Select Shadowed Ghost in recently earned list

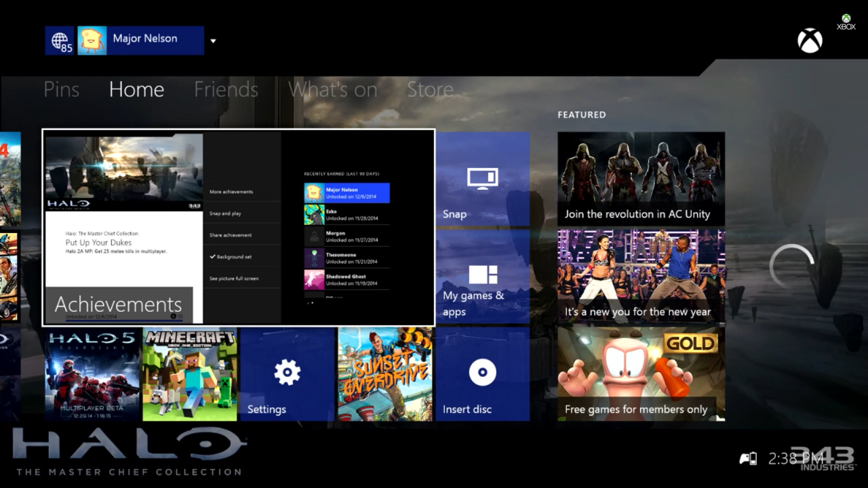pos(347,280)
